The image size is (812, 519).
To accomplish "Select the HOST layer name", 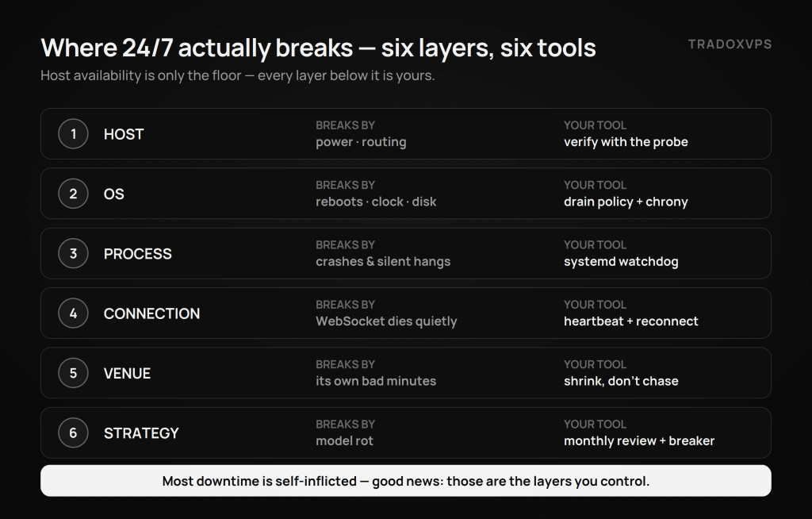I will click(x=124, y=134).
